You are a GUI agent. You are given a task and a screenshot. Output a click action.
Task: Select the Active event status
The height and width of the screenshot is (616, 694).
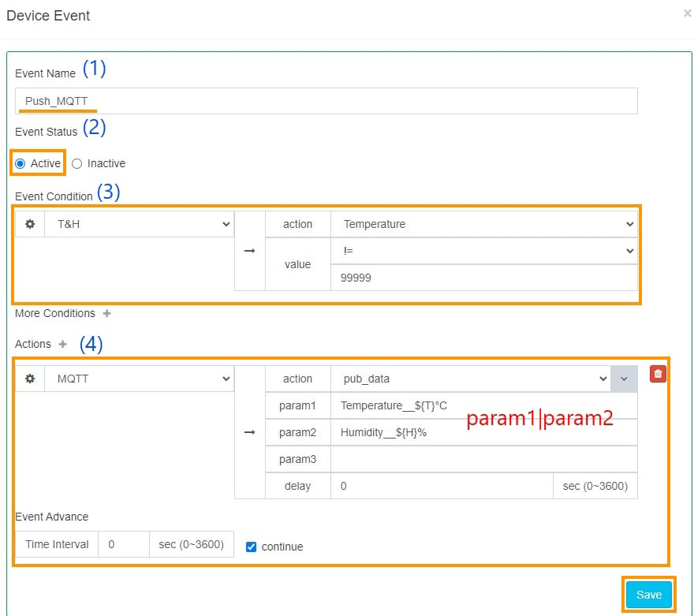pos(21,163)
